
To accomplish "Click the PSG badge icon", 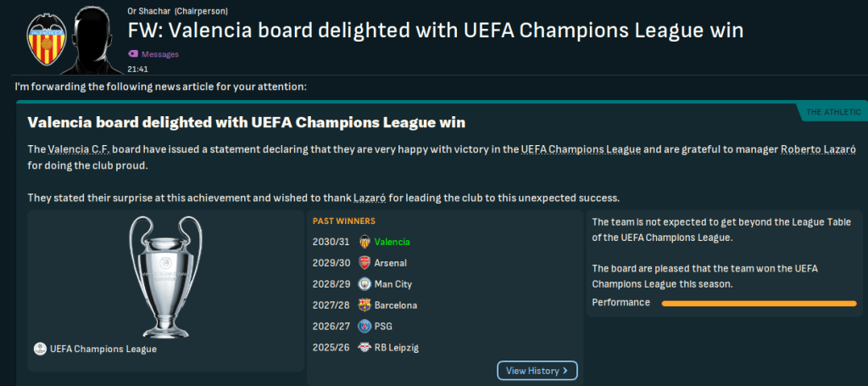I will (x=364, y=327).
